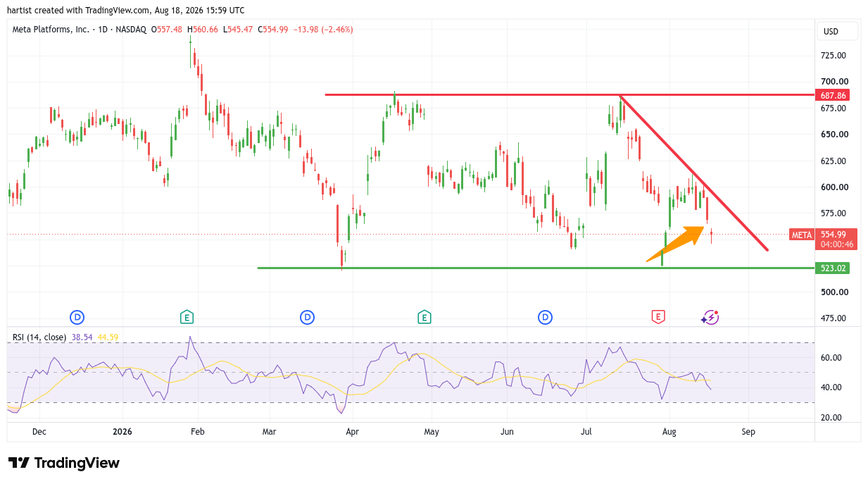
Task: Click the RSI axis 60.00 label
Action: coord(832,358)
